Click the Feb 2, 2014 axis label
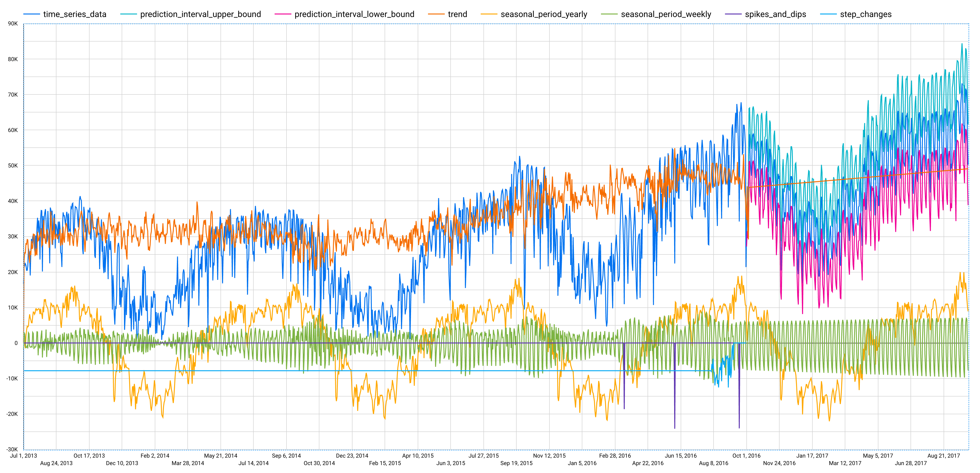The image size is (980, 473). tap(155, 456)
